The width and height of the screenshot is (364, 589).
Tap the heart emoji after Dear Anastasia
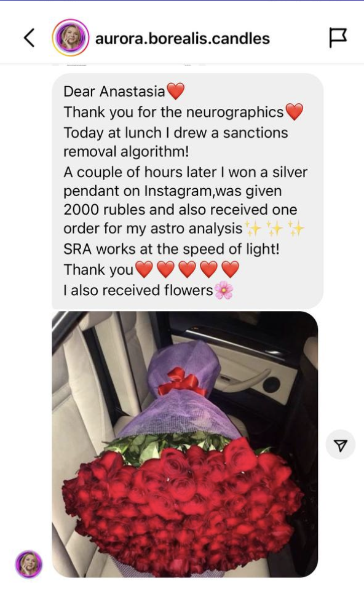click(x=175, y=91)
